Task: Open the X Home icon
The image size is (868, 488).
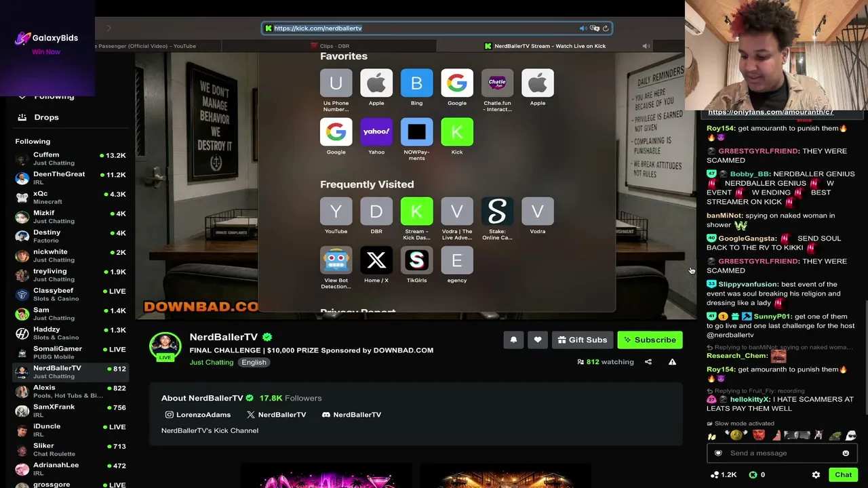Action: [376, 260]
